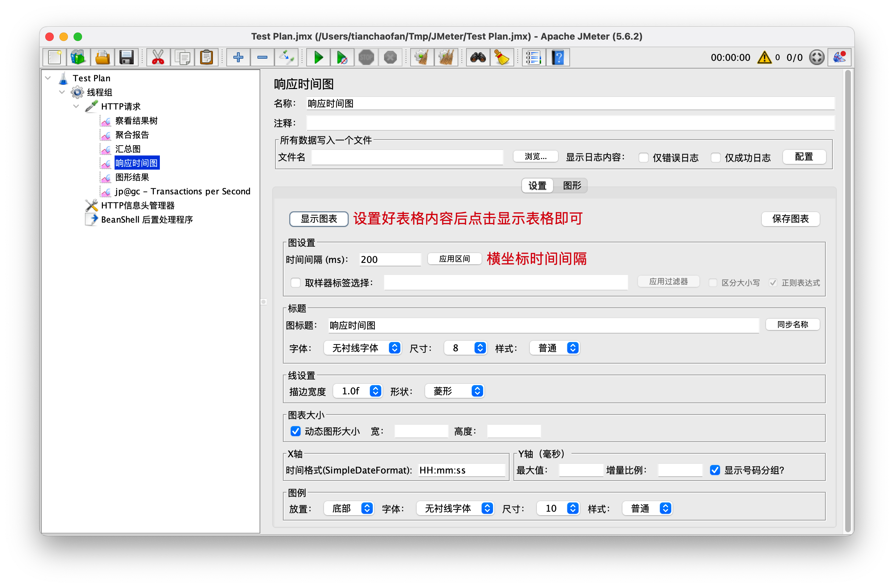This screenshot has width=894, height=588.
Task: Save the test plan with floppy icon
Action: (x=126, y=57)
